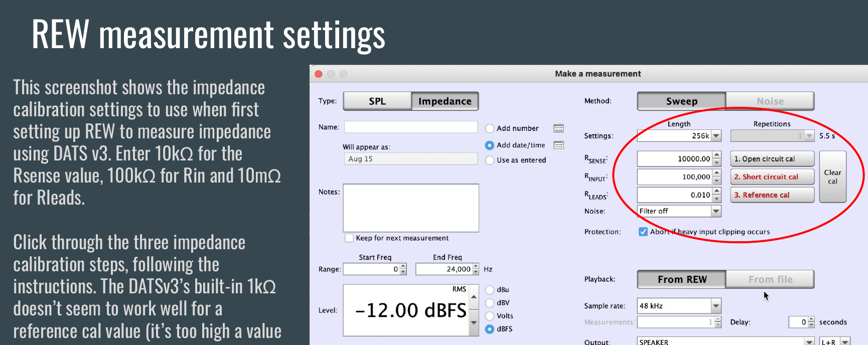Open the sweep Length 256k dropdown
This screenshot has width=868, height=345.
(x=716, y=136)
